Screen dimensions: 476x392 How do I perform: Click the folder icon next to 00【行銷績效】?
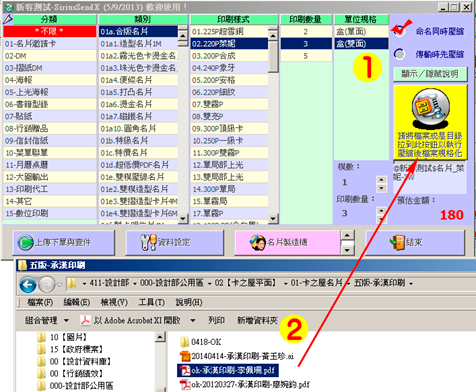(41, 373)
